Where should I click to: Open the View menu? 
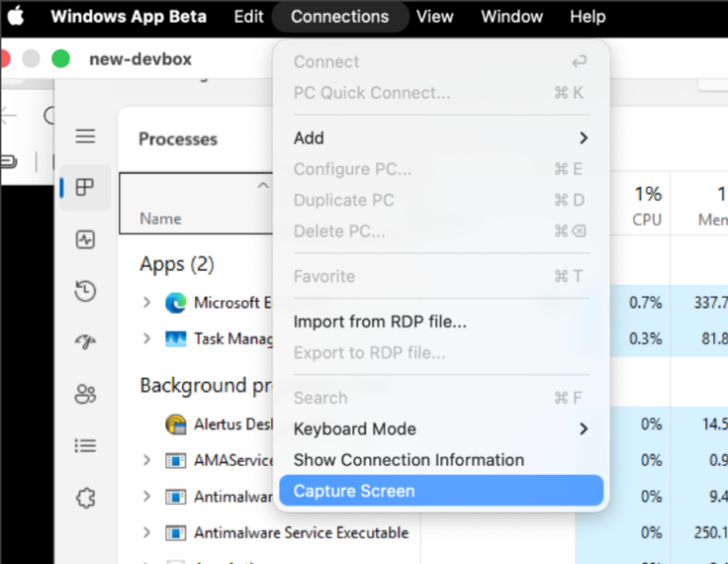coord(434,17)
